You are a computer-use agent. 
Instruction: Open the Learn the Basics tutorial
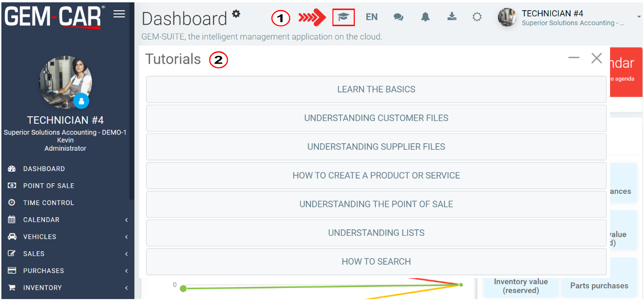(x=376, y=89)
